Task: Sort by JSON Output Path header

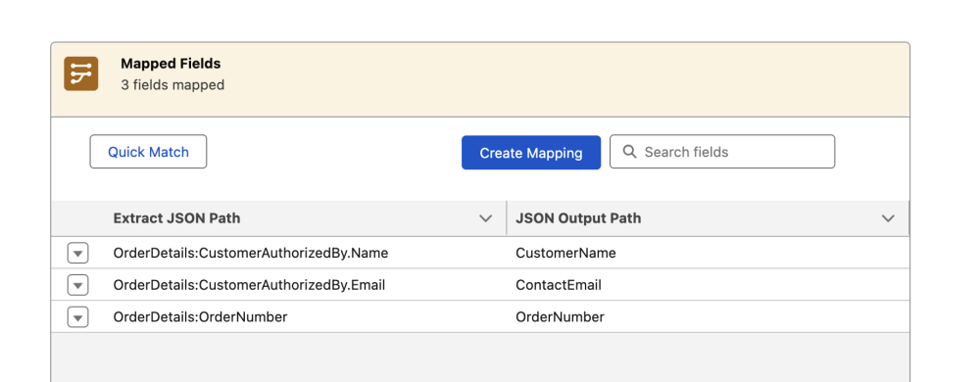Action: 578,218
